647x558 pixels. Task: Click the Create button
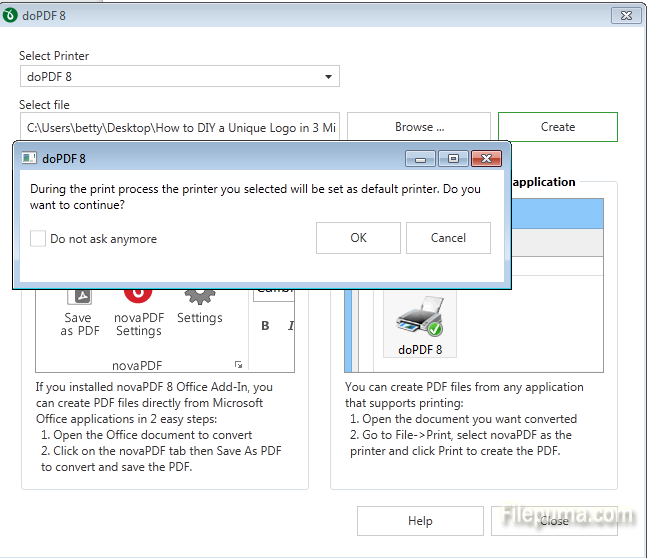coord(557,127)
